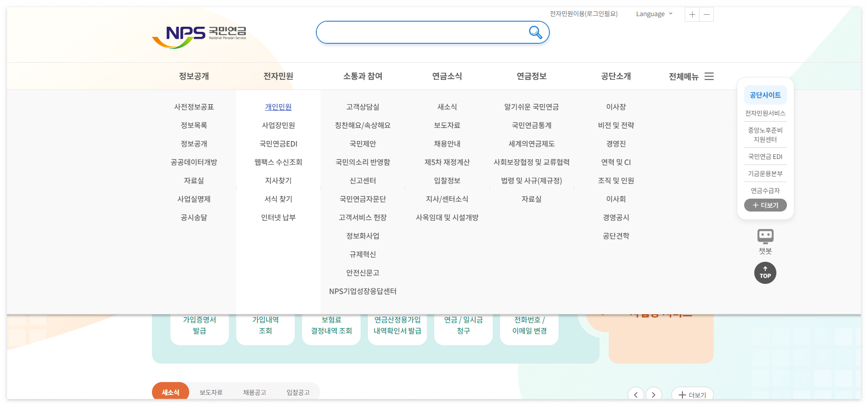The height and width of the screenshot is (406, 868).
Task: Open 신고센터 submenu item
Action: 363,181
